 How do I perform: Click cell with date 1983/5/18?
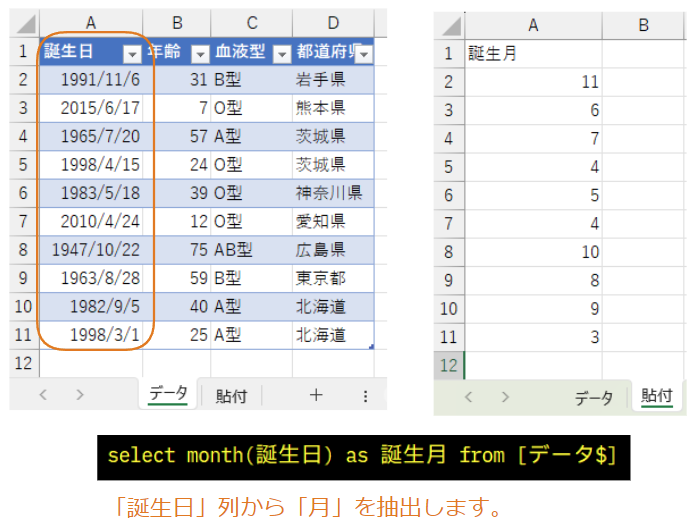(x=91, y=193)
